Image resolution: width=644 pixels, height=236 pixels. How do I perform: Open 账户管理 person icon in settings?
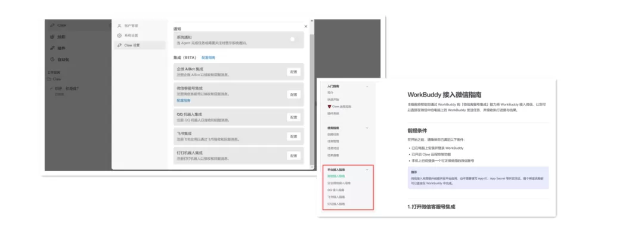tap(119, 26)
